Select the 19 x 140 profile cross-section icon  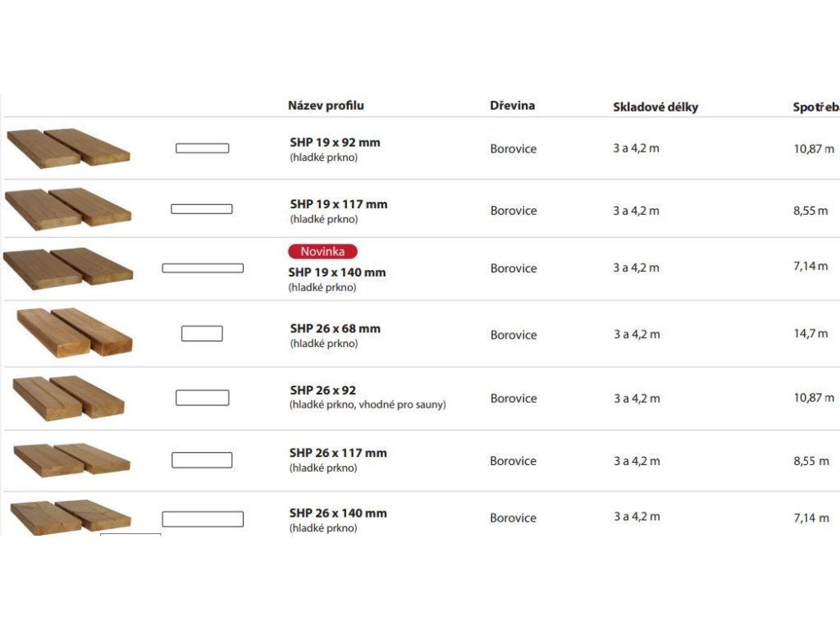pyautogui.click(x=203, y=268)
